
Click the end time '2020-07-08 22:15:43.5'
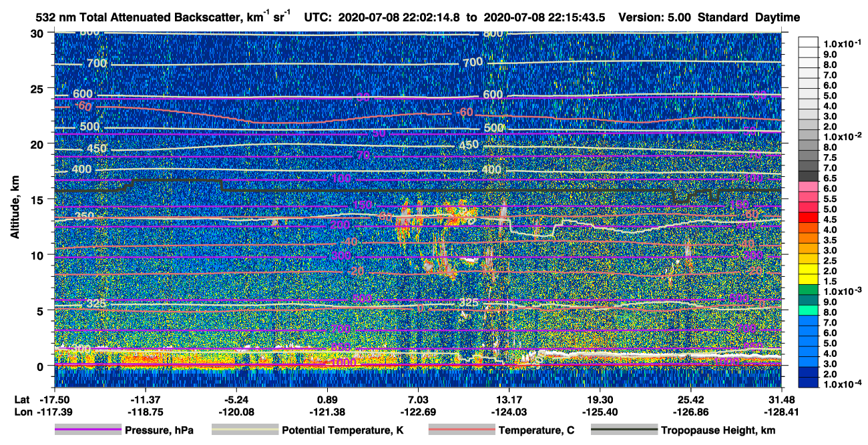pyautogui.click(x=544, y=17)
